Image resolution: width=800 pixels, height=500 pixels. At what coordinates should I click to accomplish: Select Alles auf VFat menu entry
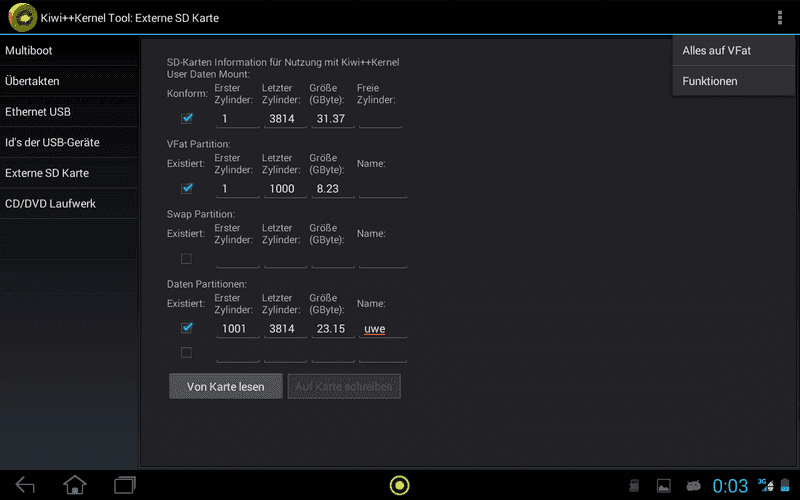pos(734,51)
